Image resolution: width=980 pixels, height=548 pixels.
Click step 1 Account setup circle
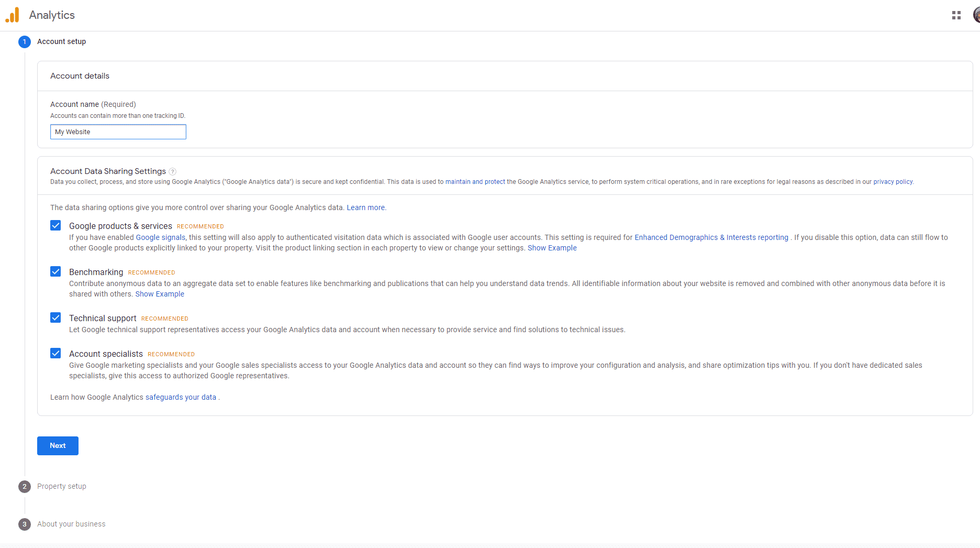click(25, 42)
